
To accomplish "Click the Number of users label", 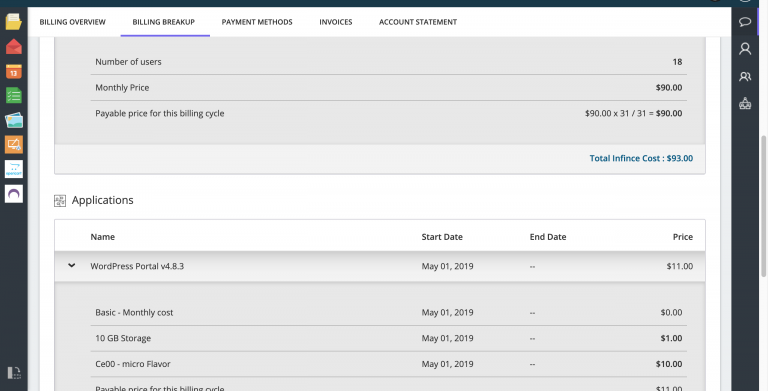I will tap(128, 62).
